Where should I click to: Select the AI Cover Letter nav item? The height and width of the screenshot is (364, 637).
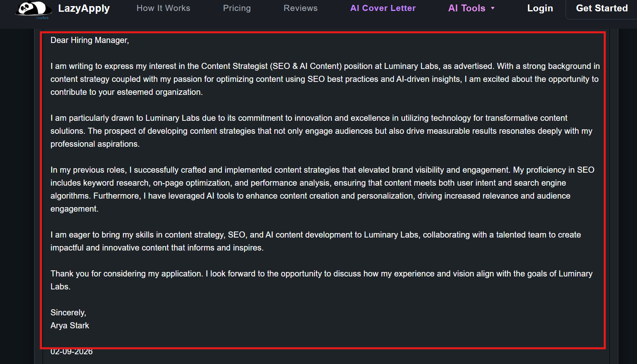[x=383, y=8]
